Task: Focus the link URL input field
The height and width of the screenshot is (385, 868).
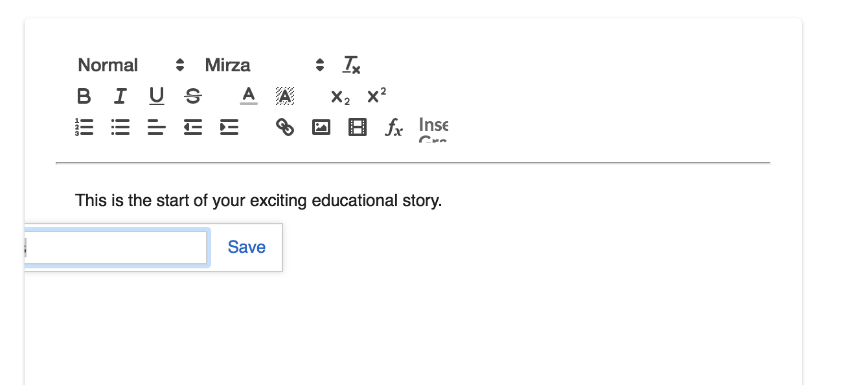Action: [115, 247]
